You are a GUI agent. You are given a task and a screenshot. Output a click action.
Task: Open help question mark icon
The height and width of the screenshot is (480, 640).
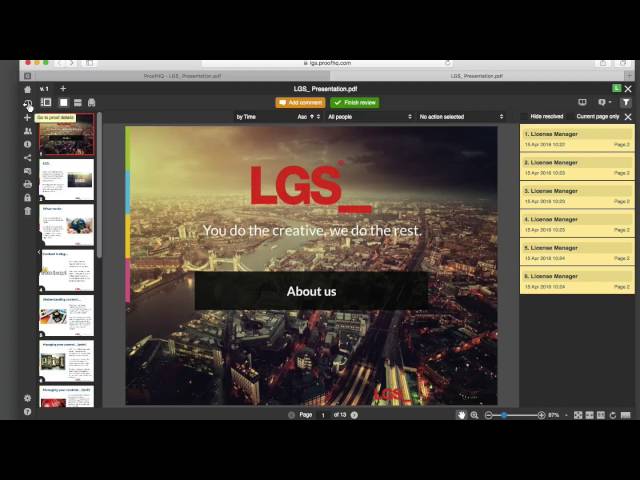(x=27, y=411)
